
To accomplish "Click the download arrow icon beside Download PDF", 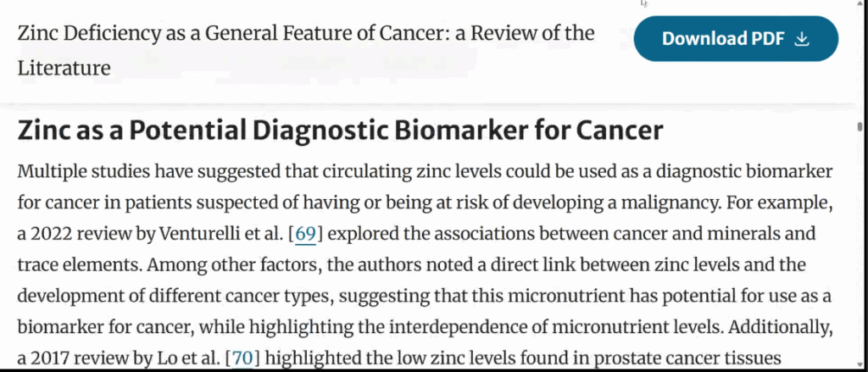I will point(802,39).
